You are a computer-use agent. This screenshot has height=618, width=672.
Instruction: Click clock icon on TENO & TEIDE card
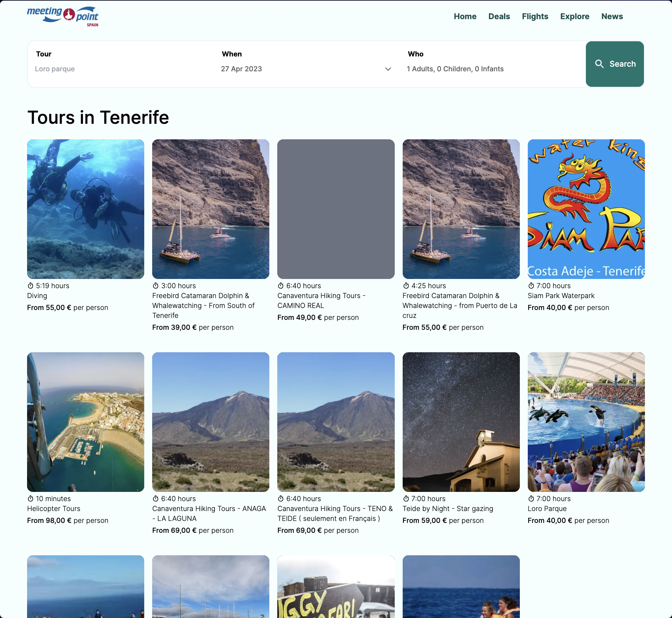tap(281, 498)
